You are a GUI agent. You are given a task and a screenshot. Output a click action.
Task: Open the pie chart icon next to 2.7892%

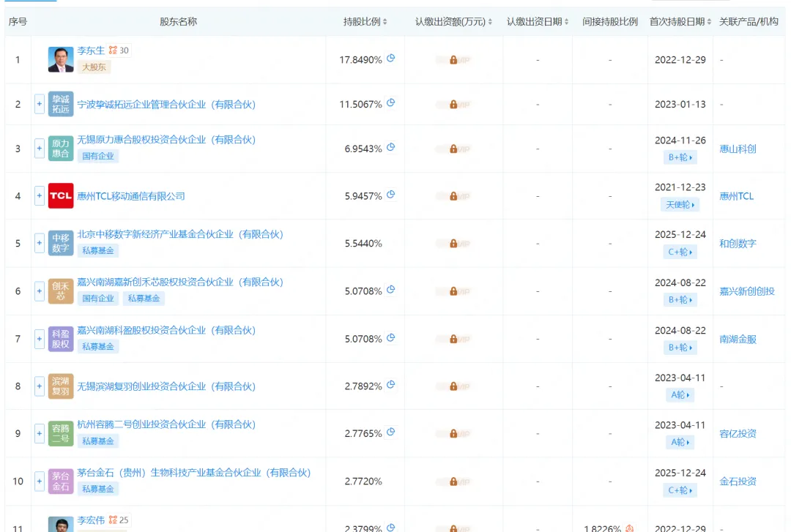(x=390, y=385)
